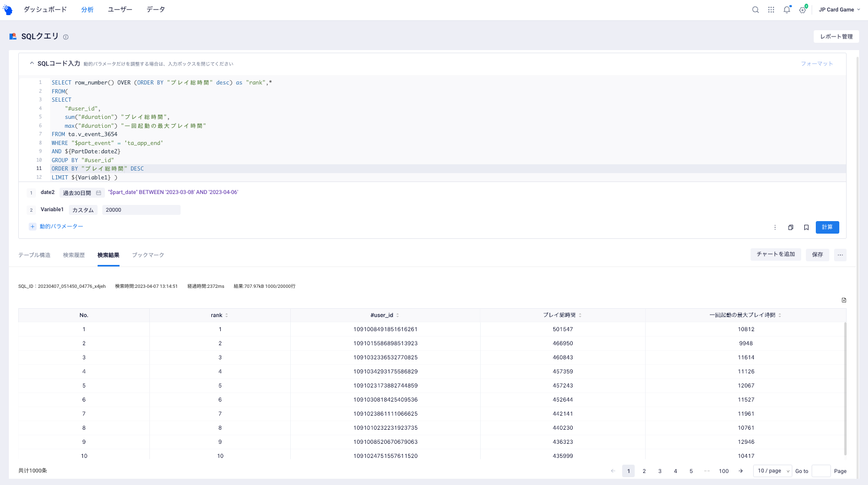Go to previous page arrow
The image size is (868, 485).
[x=613, y=471]
